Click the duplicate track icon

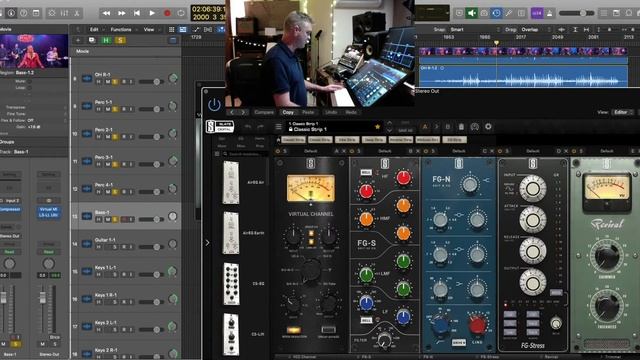coord(91,40)
